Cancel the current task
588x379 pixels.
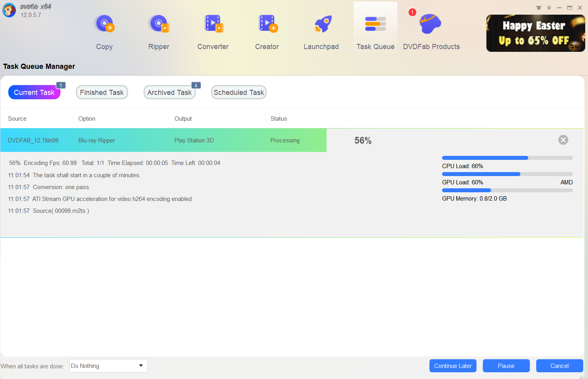(560, 366)
